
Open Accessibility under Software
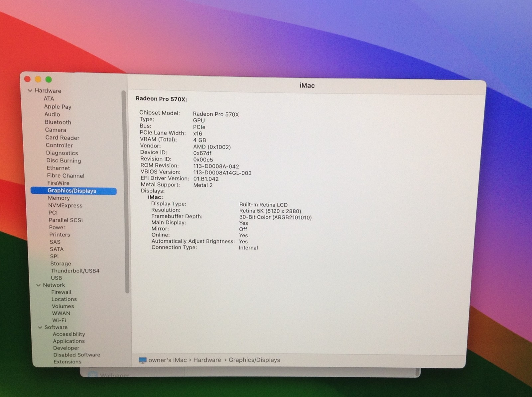pos(69,334)
